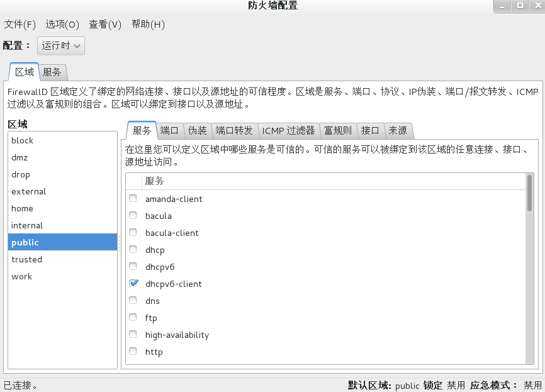Select the trusted zone
The width and height of the screenshot is (545, 392).
click(62, 260)
